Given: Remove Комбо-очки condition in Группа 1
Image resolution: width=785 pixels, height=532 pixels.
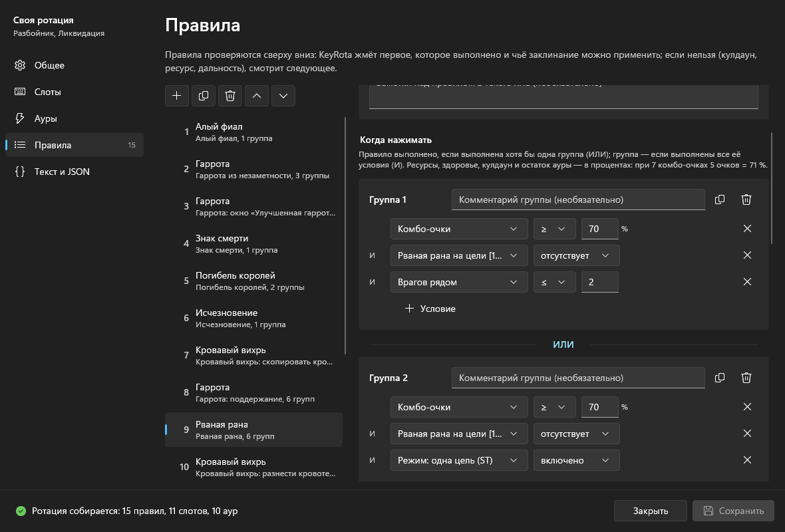Looking at the screenshot, I should (x=748, y=228).
